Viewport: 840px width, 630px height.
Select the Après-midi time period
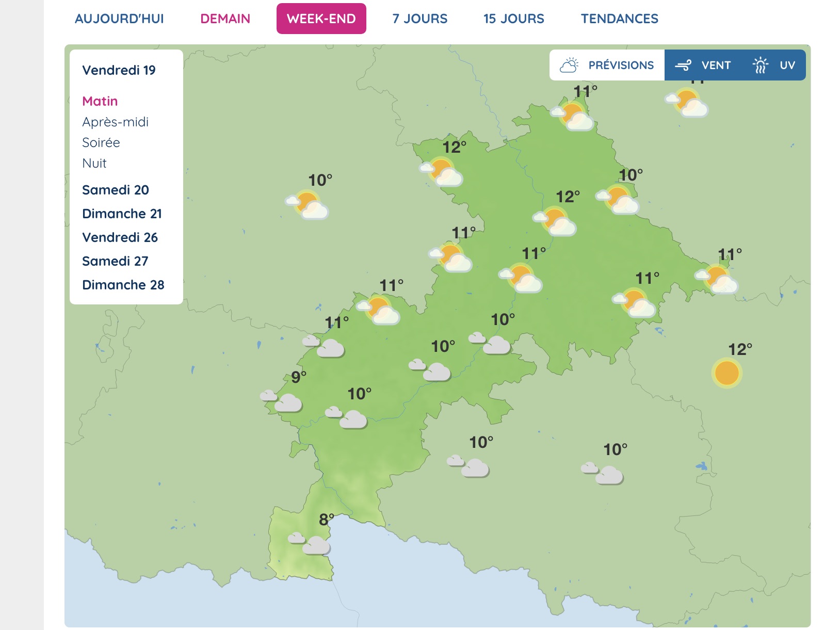point(115,122)
